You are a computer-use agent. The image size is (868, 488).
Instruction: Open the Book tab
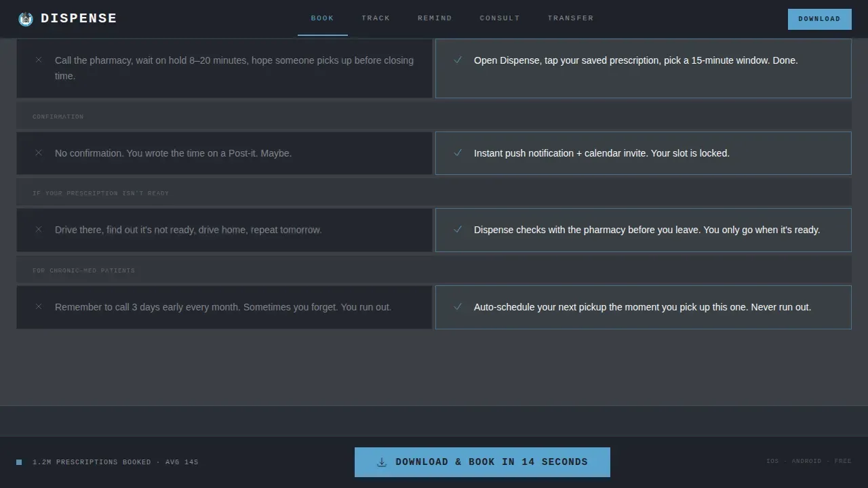[x=323, y=18]
